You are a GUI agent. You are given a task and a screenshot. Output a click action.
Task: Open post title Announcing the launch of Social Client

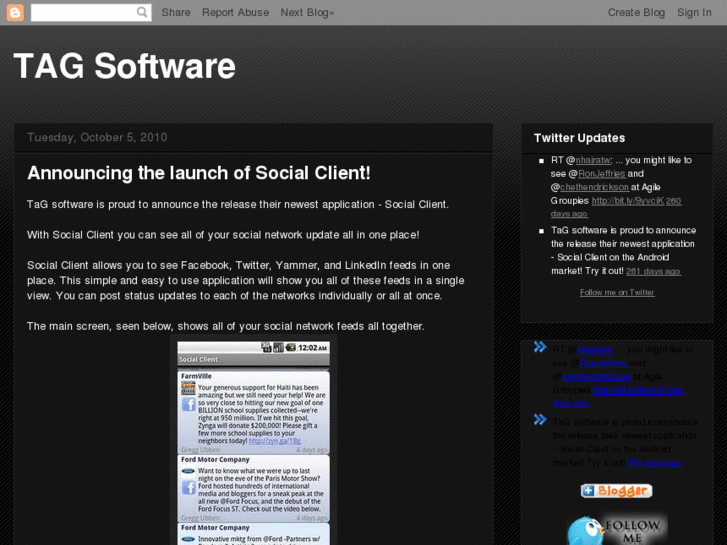[x=199, y=173]
